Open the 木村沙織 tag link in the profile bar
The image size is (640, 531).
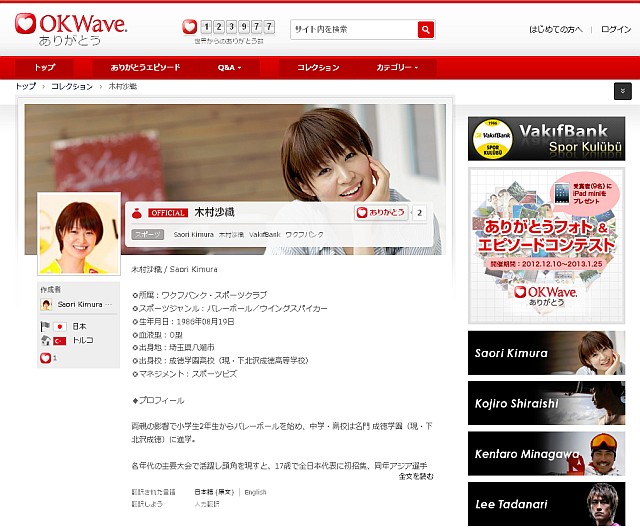[231, 235]
